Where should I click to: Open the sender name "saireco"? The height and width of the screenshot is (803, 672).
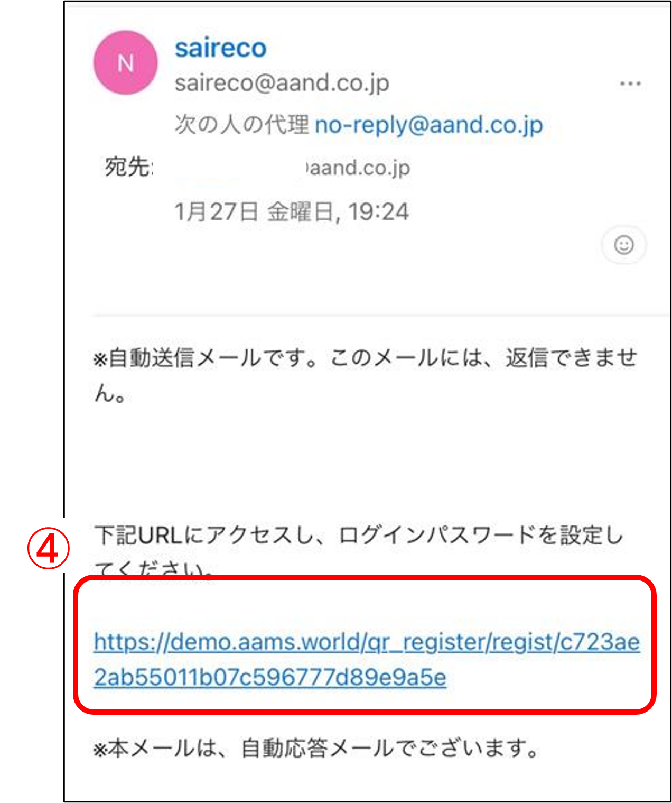[221, 48]
